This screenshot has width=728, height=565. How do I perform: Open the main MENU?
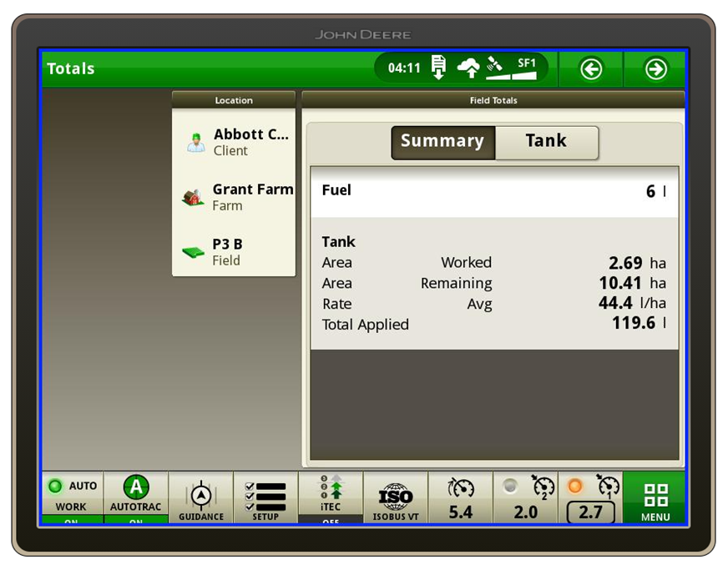655,497
